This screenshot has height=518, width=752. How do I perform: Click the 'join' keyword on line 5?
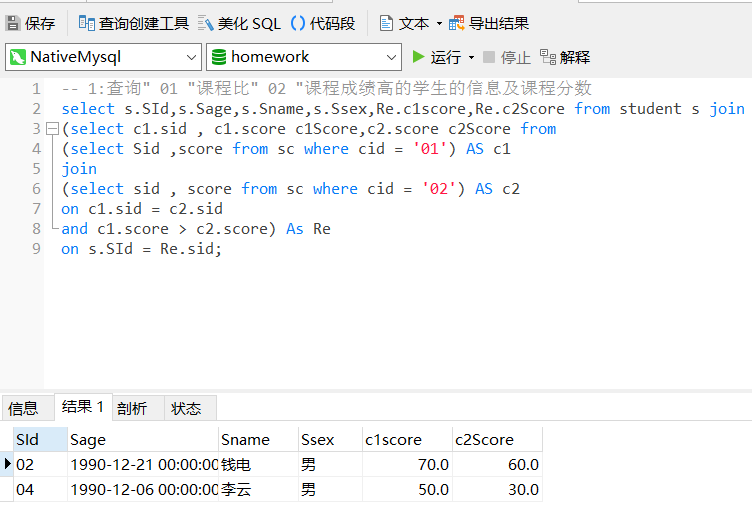click(79, 169)
